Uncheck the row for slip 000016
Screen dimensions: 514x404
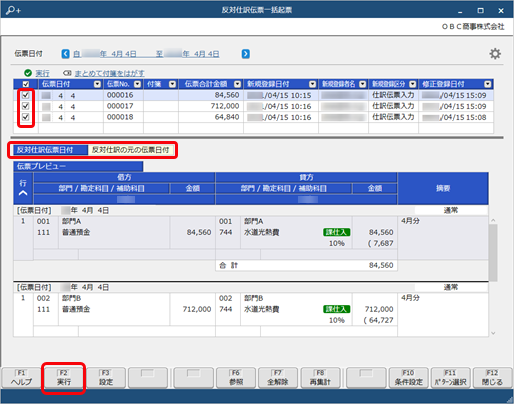pos(25,95)
